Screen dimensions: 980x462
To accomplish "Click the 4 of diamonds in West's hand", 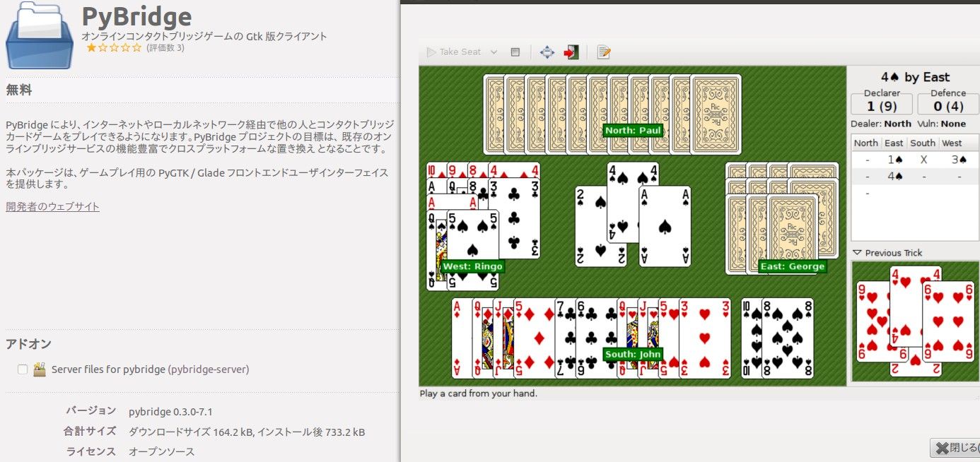I will pos(514,170).
